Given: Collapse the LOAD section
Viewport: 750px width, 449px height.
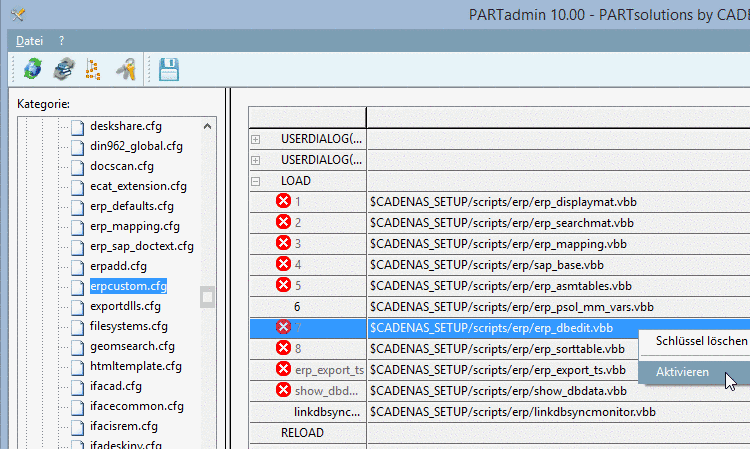Looking at the screenshot, I should (x=255, y=181).
